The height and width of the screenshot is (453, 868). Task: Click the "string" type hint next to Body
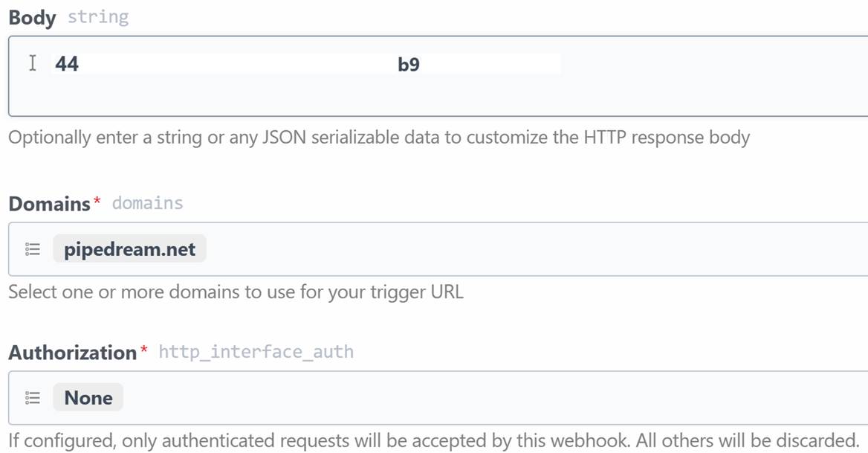coord(98,17)
